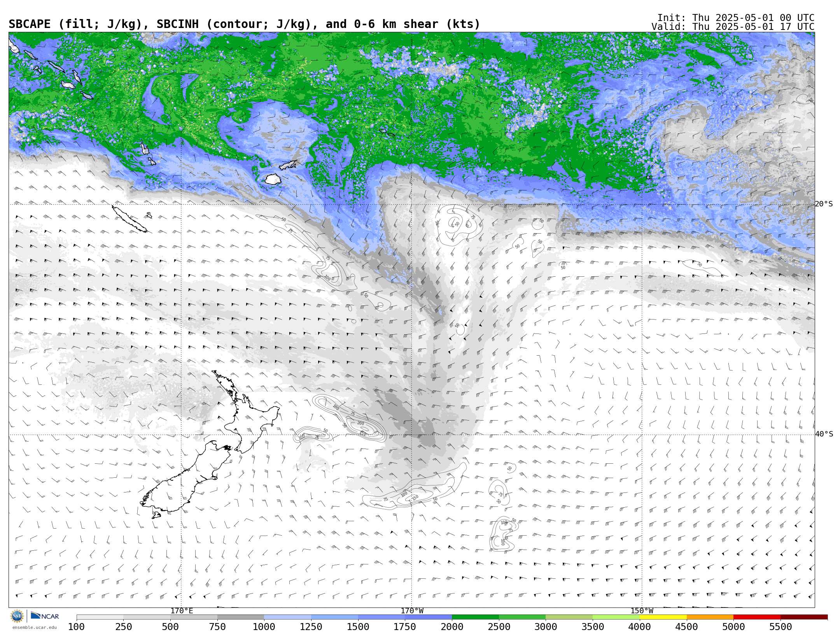
Task: Click the NCAR logo
Action: (45, 616)
